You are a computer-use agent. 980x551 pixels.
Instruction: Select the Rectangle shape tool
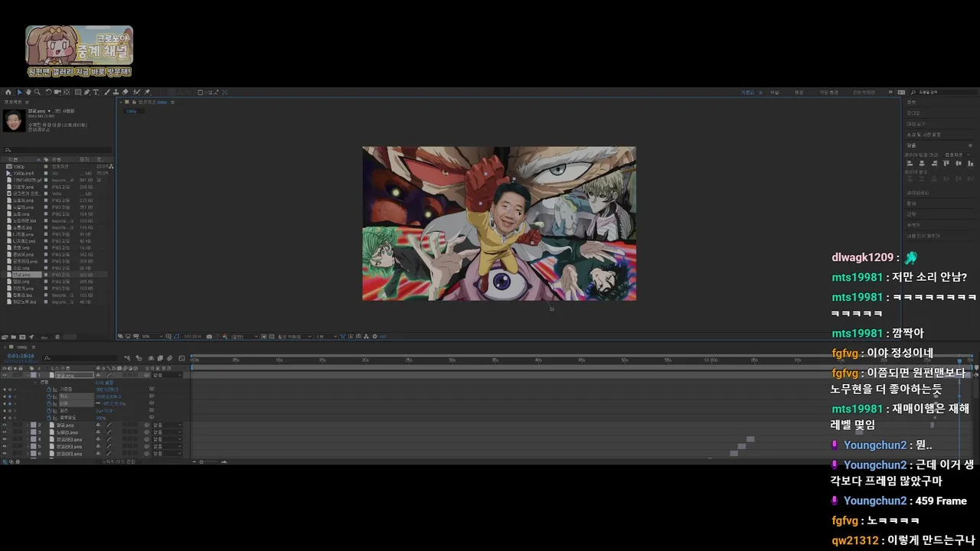click(x=78, y=92)
